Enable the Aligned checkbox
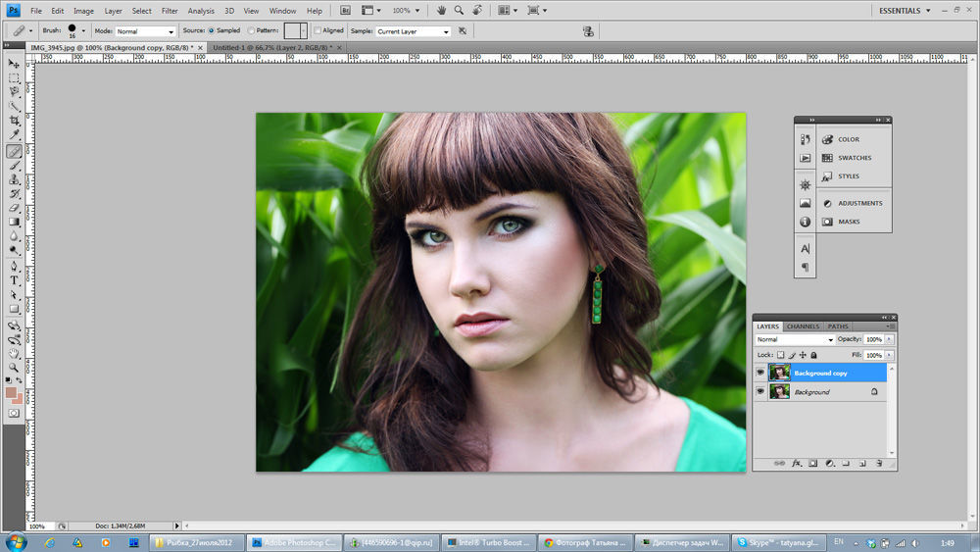This screenshot has height=552, width=980. point(317,30)
